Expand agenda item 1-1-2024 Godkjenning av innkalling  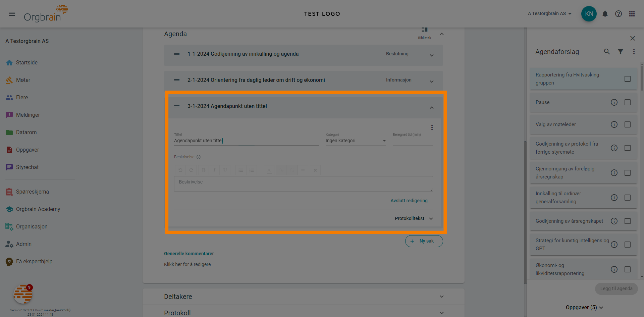click(432, 55)
